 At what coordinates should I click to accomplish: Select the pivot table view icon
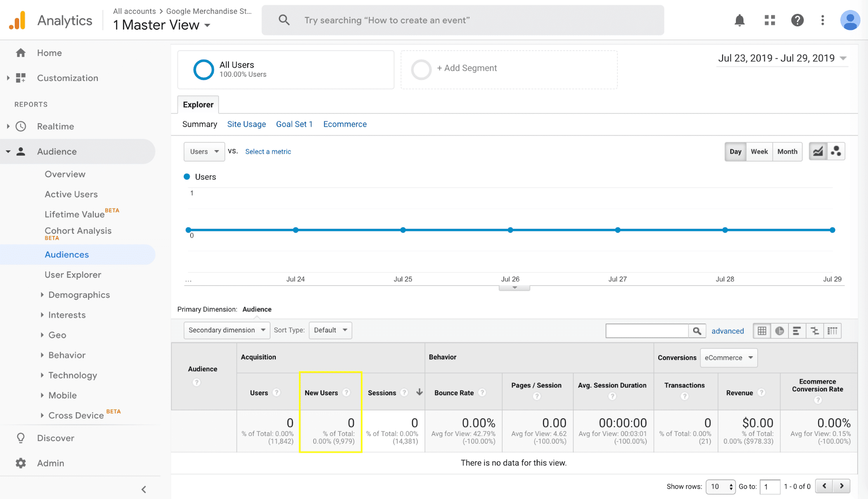pyautogui.click(x=832, y=331)
